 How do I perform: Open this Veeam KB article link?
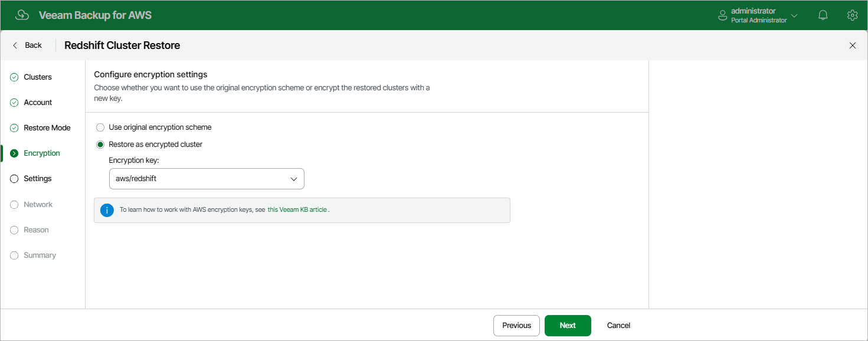297,210
